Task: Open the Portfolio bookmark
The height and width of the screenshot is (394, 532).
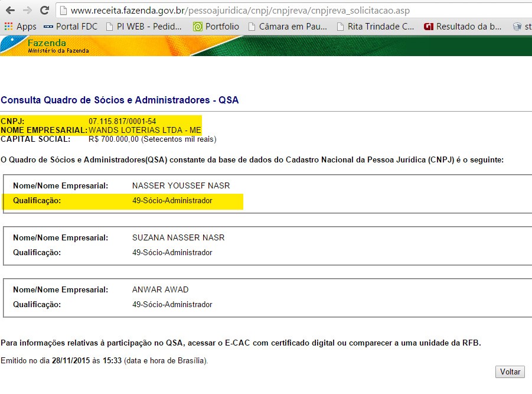Action: (216, 27)
